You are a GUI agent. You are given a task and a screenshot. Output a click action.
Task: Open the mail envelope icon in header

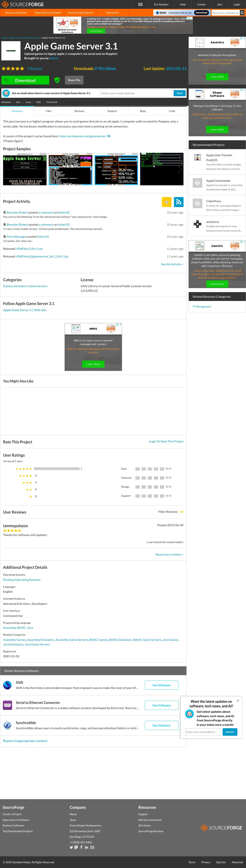pyautogui.click(x=140, y=4)
